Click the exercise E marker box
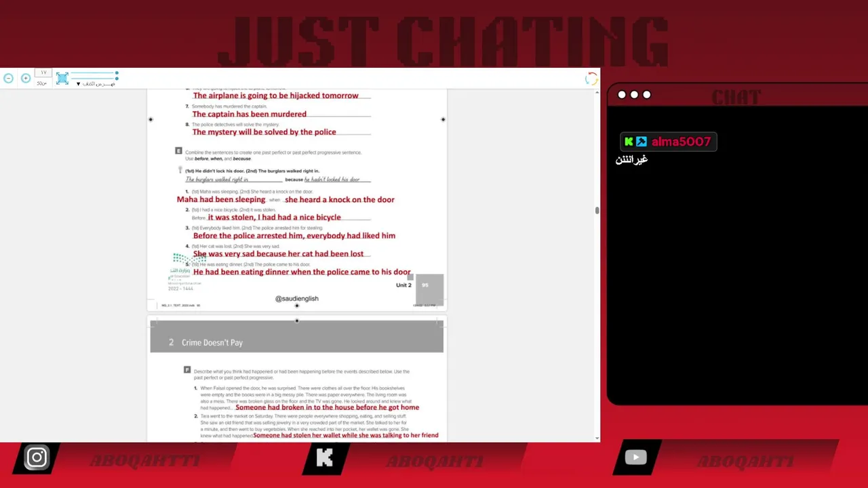Image resolution: width=868 pixels, height=488 pixels. 178,150
